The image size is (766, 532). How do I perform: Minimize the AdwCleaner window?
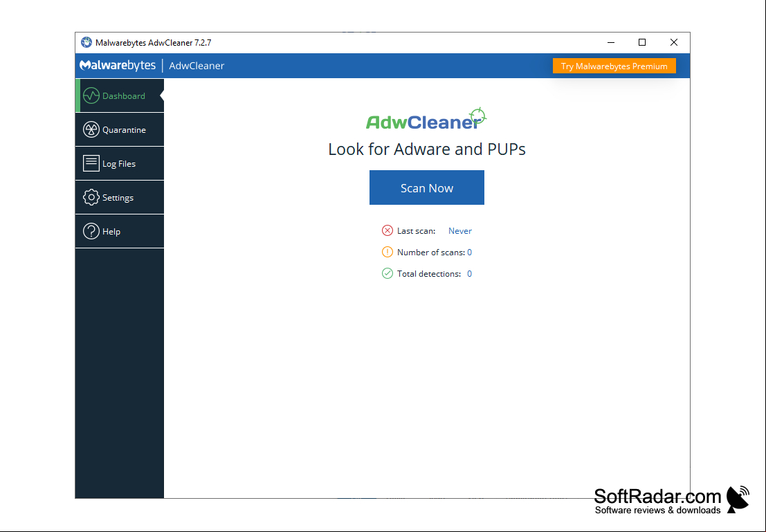coord(610,42)
